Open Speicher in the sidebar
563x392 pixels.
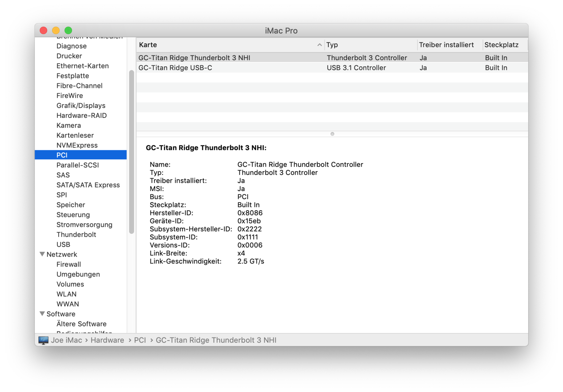coord(70,205)
